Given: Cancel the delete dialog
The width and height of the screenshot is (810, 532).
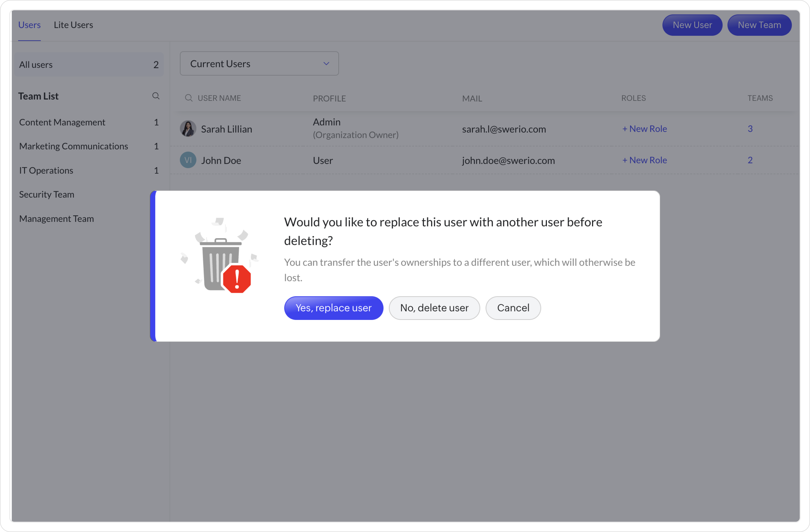Looking at the screenshot, I should point(513,308).
